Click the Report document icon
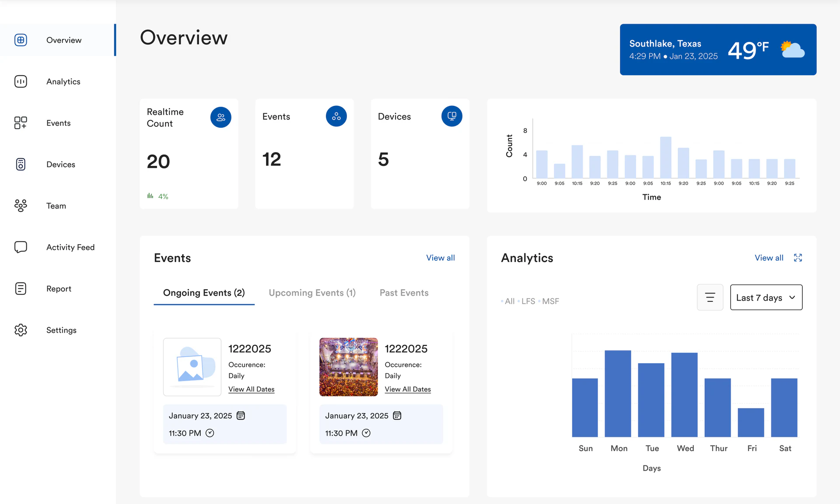The image size is (840, 504). coord(21,289)
